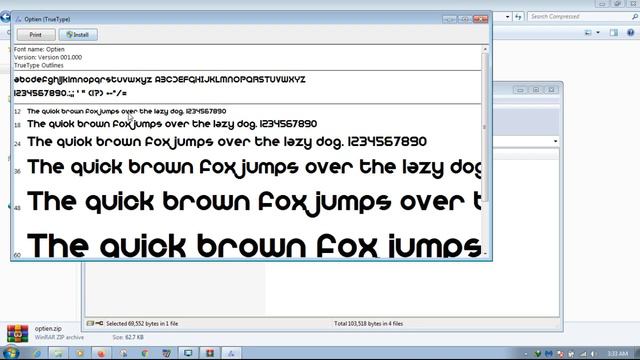Screen dimensions: 640x360
Task: Open the WinRAR address path dropdown
Action: (x=556, y=141)
